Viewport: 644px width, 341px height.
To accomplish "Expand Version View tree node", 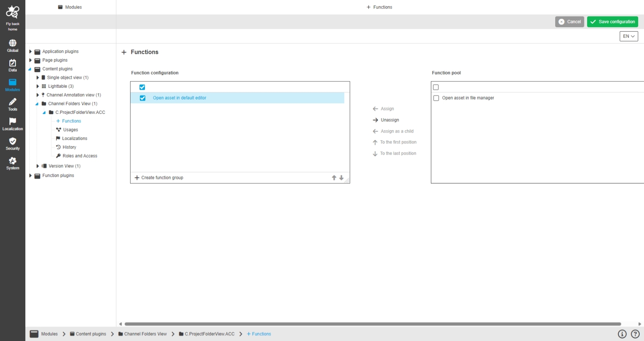I will coord(37,166).
